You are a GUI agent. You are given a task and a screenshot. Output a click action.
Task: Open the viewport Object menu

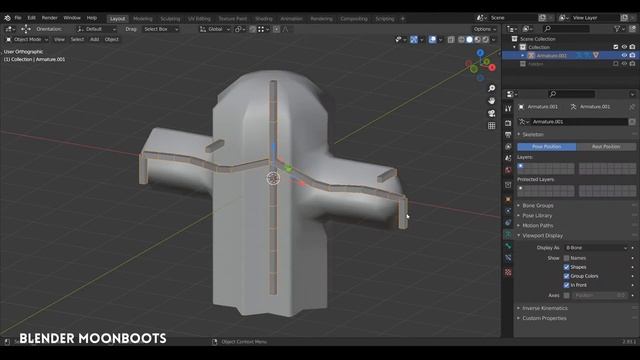click(x=111, y=40)
